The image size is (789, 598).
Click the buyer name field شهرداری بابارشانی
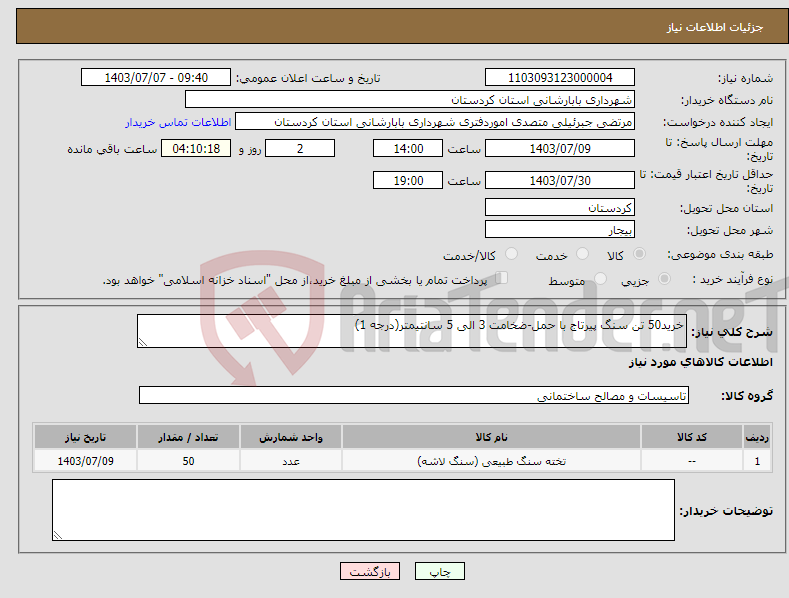tap(410, 100)
